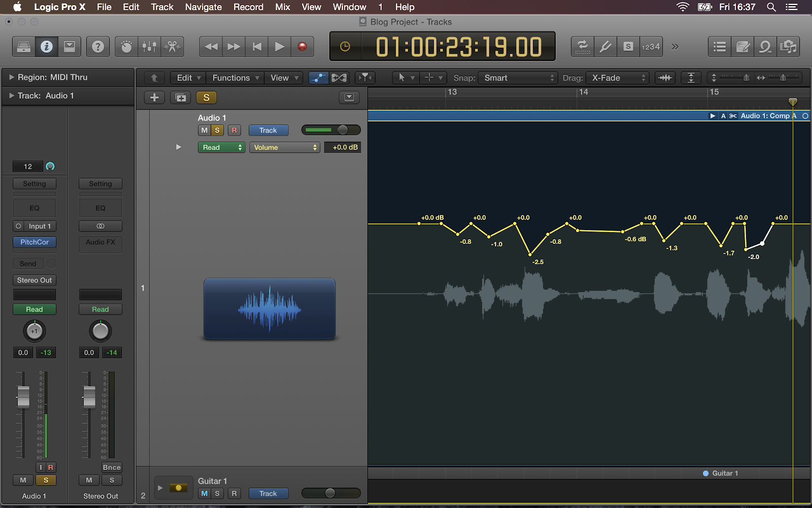Viewport: 812px width, 508px height.
Task: Click the track area up-arrow button
Action: click(155, 78)
